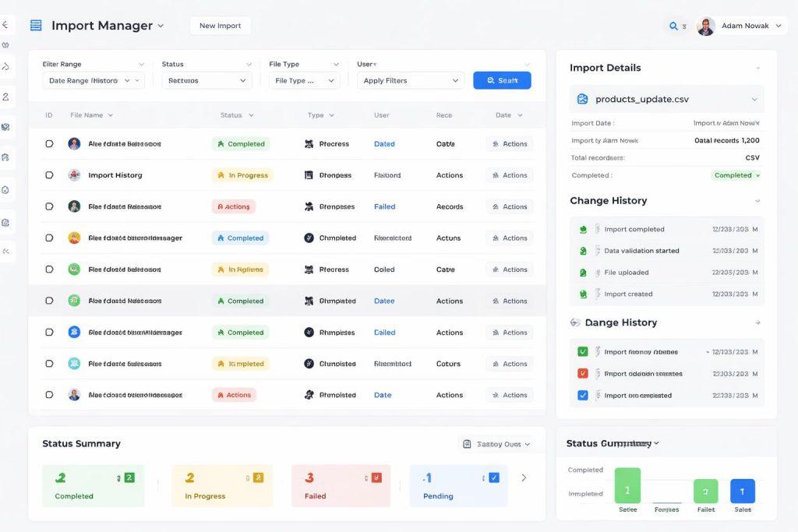Click the products_update.csv file icon
This screenshot has height=532, width=798.
pos(582,100)
